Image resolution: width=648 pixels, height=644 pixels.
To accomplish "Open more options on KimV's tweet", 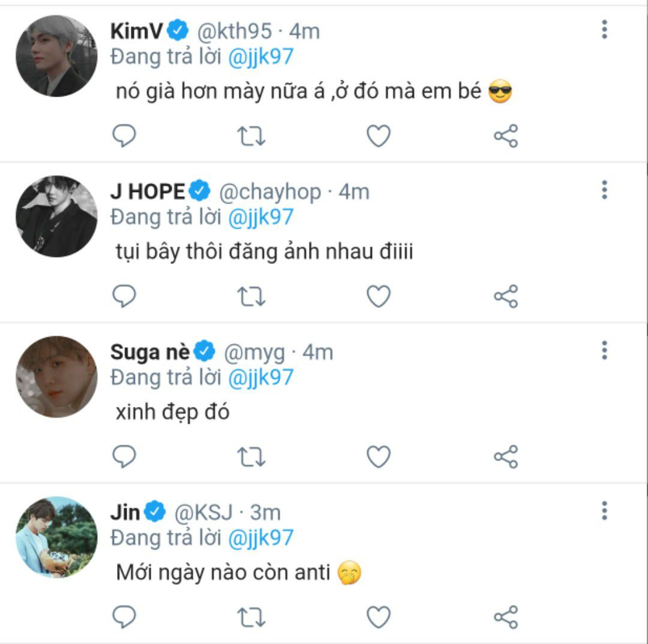I will tap(604, 29).
